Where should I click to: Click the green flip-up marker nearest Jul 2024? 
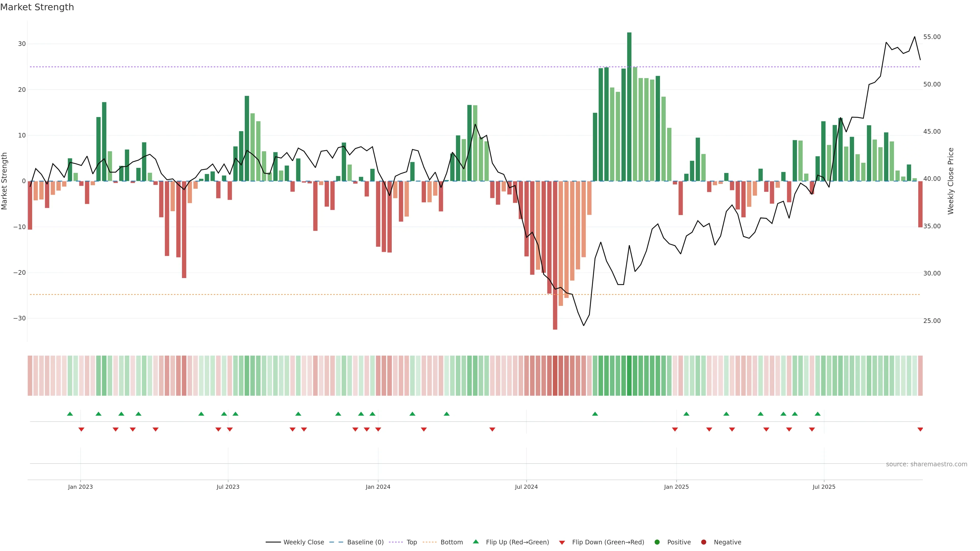[595, 414]
